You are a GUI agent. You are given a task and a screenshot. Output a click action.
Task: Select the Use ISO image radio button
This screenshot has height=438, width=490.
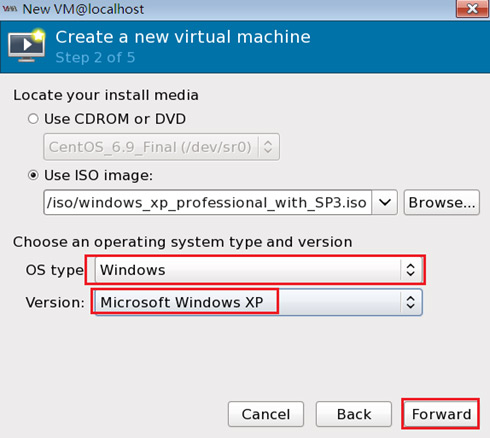tap(33, 175)
